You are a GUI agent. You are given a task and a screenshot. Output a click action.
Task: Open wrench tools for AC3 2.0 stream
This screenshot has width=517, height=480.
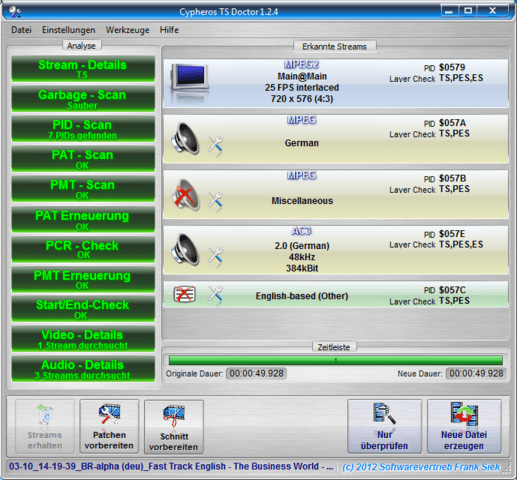[215, 256]
